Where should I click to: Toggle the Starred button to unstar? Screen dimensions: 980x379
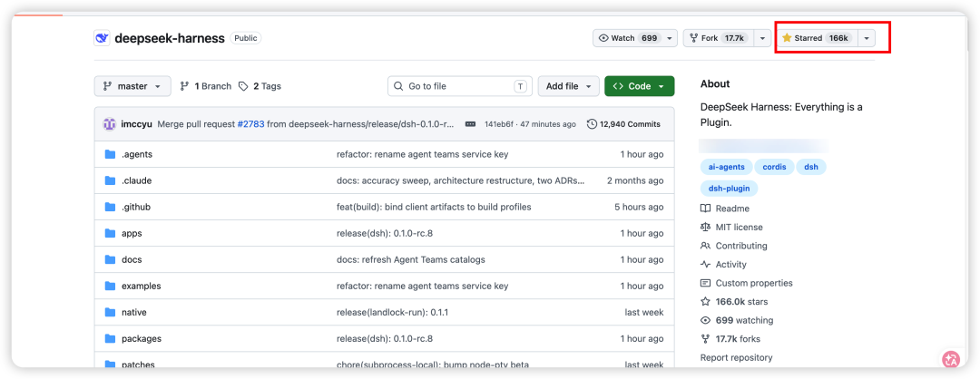click(817, 38)
